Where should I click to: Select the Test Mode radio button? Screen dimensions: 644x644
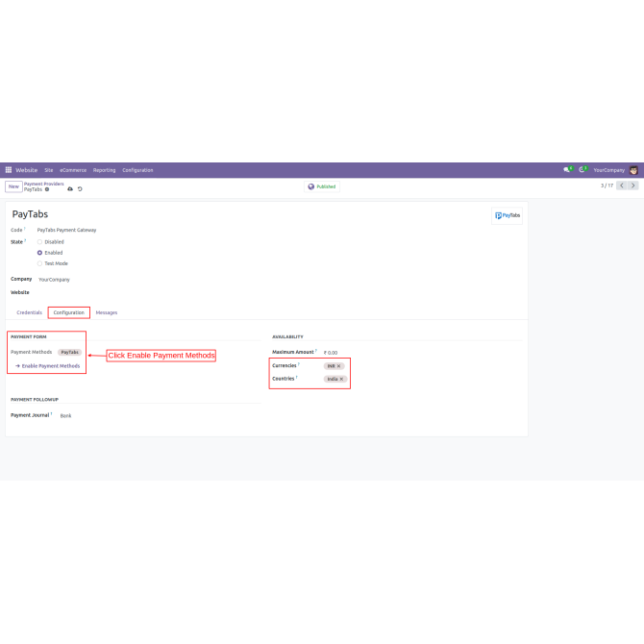pyautogui.click(x=39, y=263)
